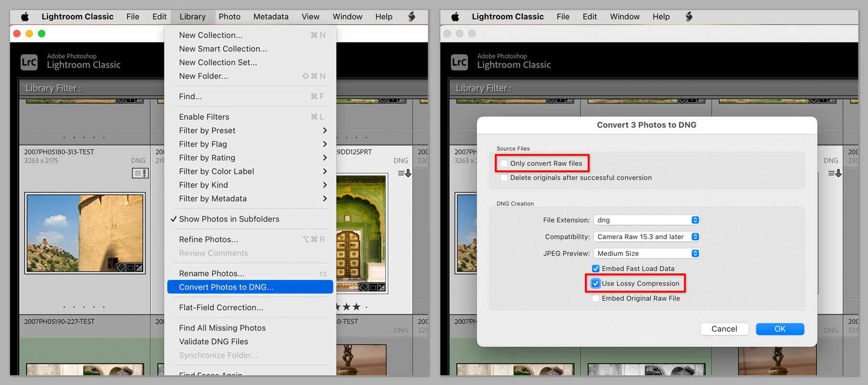Open the Compatibility dropdown showing Camera Raw 15.3

pos(647,237)
